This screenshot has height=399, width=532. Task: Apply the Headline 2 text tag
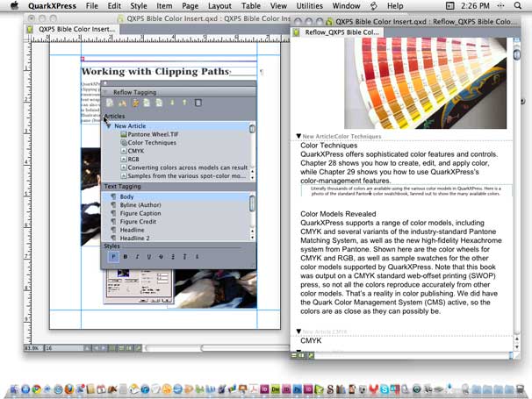pos(134,238)
